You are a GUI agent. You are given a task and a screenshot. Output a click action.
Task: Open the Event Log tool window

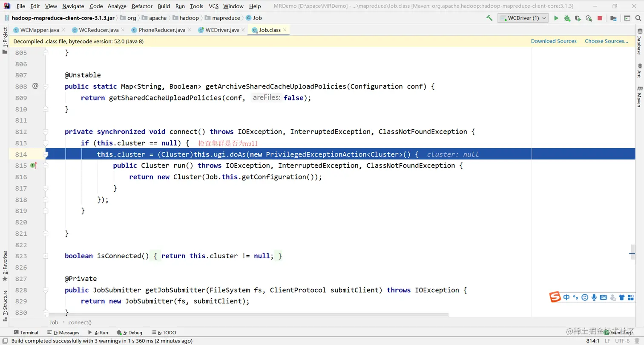(618, 333)
